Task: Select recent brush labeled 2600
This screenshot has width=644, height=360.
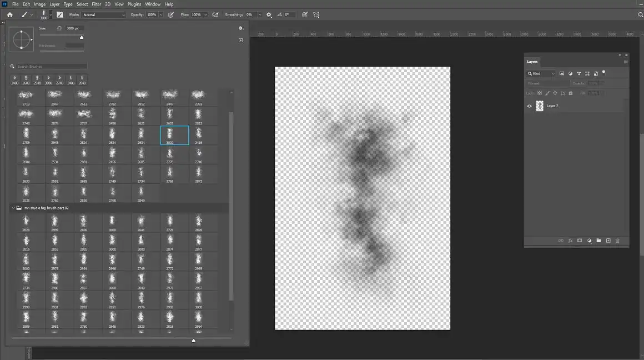Action: [26, 80]
